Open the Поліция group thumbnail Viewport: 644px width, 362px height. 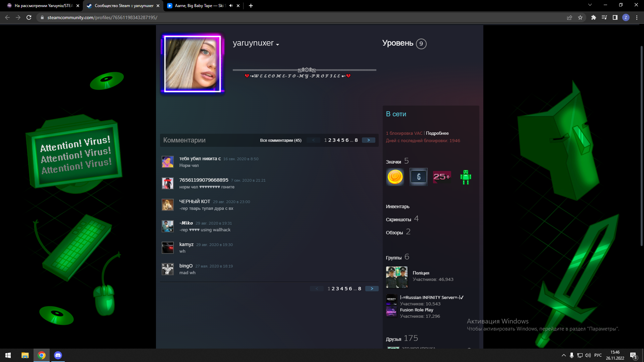coord(396,277)
